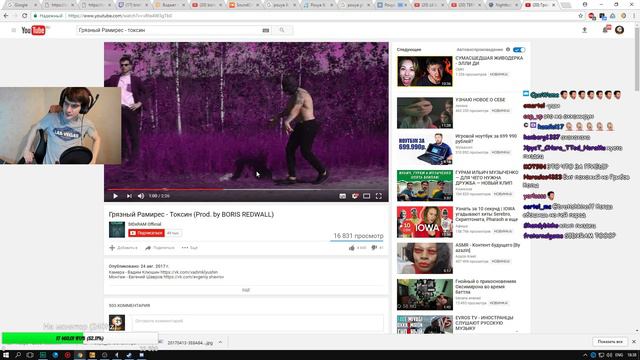Viewport: 640px width, 360px height.
Task: Click the Share button under video
Action: [160, 248]
